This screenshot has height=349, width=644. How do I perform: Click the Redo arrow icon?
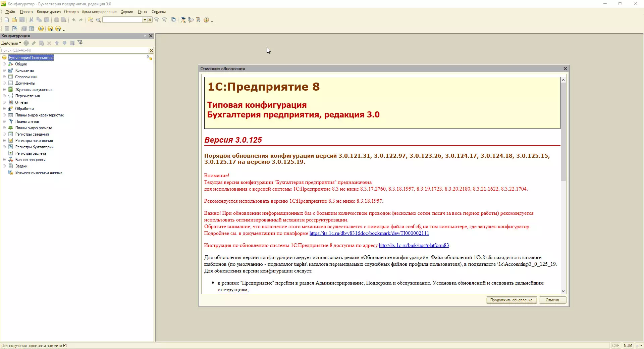[81, 20]
